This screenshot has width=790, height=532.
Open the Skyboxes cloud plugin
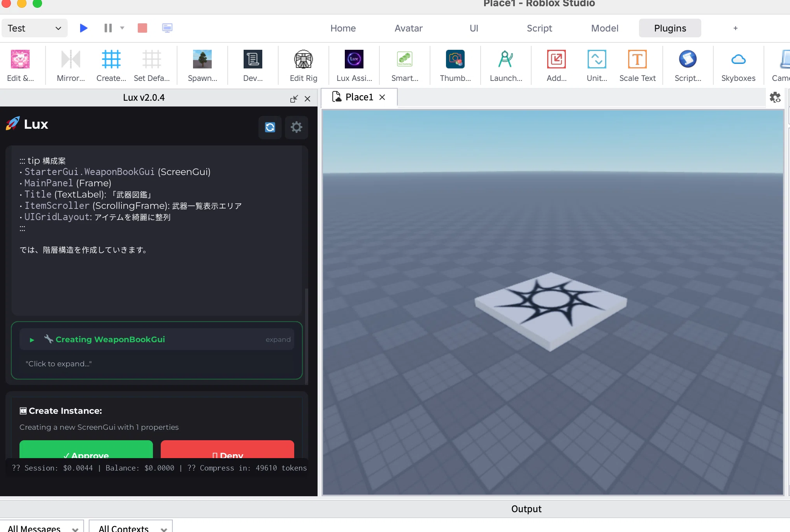pos(739,59)
